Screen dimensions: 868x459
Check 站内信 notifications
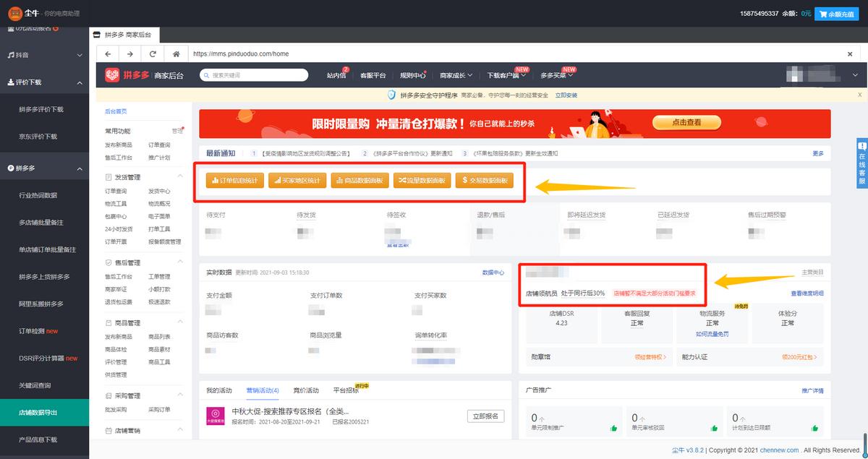tap(336, 74)
